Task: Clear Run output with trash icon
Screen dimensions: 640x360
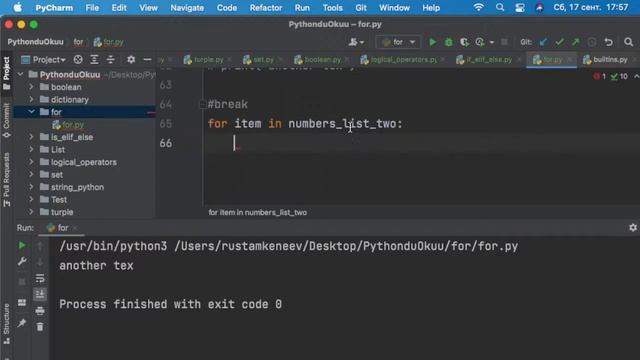Action: point(40,327)
